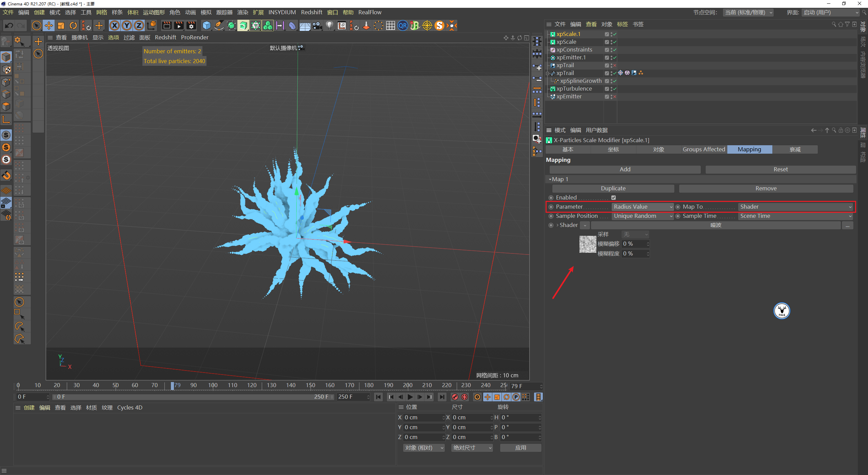Open Sample Position Unique Random dropdown
This screenshot has width=868, height=475.
643,216
